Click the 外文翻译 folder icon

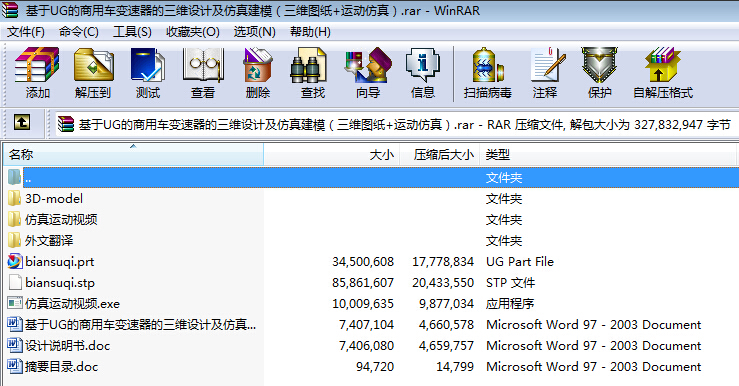point(14,240)
